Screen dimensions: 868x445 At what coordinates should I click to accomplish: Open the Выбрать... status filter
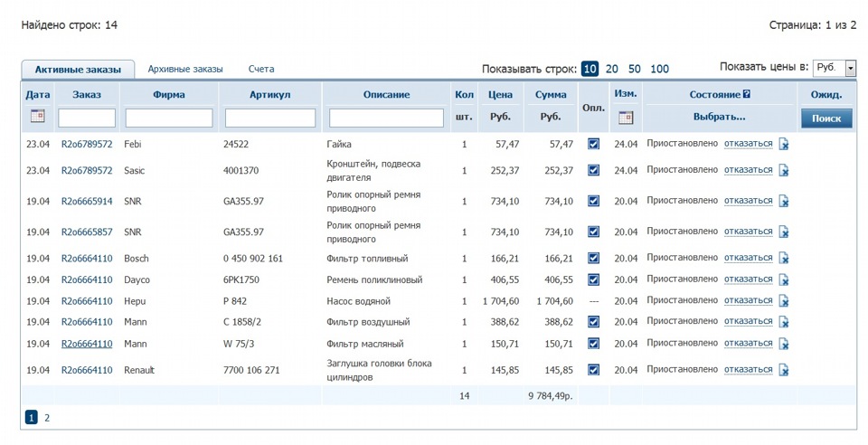pyautogui.click(x=719, y=117)
